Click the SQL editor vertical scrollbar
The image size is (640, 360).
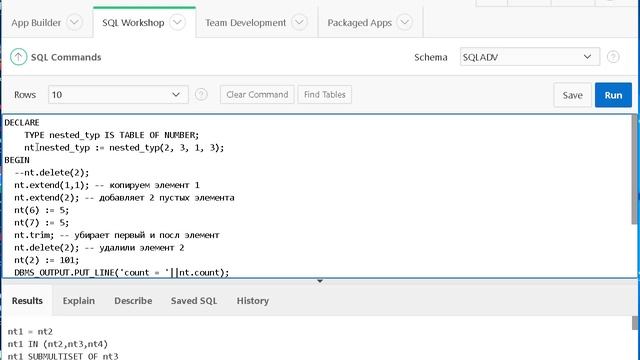(634, 169)
